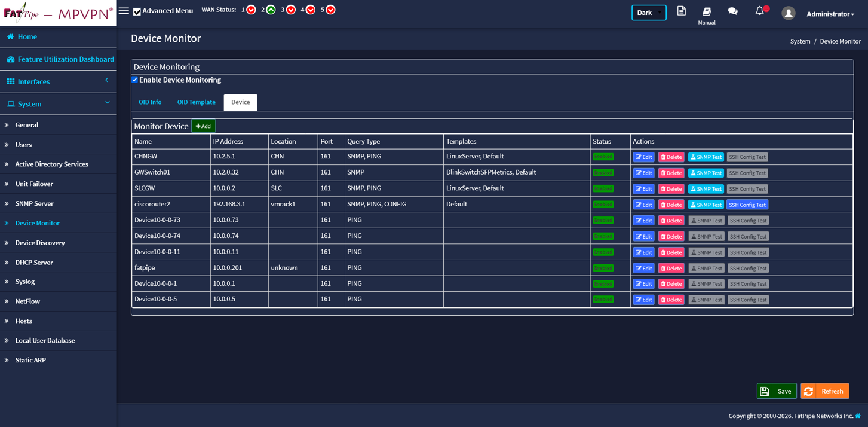
Task: Collapse the System sidebar section
Action: tap(58, 103)
